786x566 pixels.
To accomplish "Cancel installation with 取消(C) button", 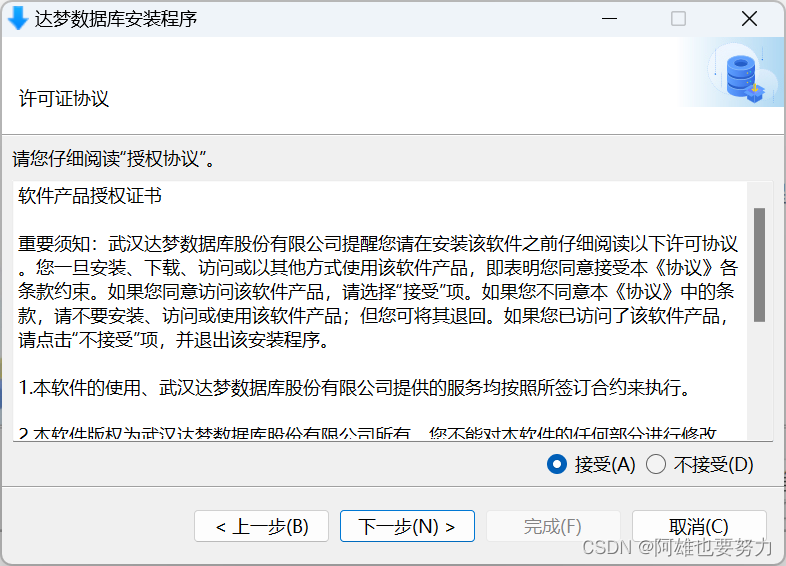I will pos(699,526).
